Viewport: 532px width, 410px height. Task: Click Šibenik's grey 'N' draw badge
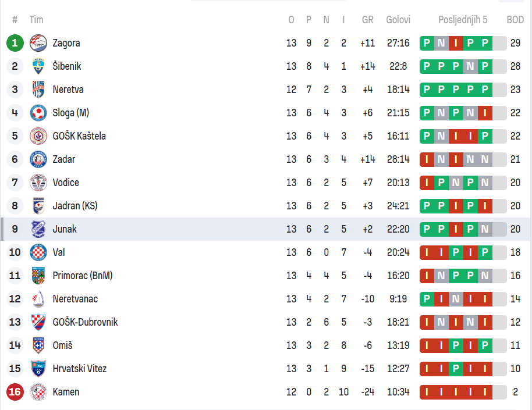pyautogui.click(x=470, y=66)
